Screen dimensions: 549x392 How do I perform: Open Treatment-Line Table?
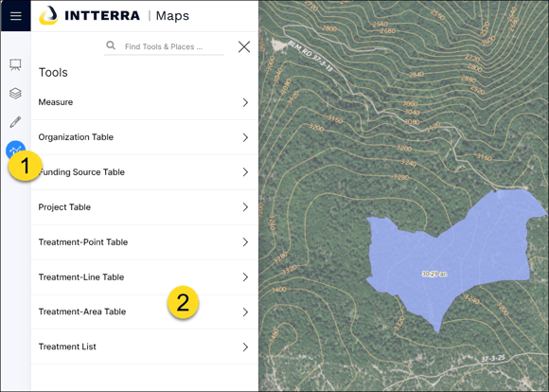pyautogui.click(x=145, y=277)
